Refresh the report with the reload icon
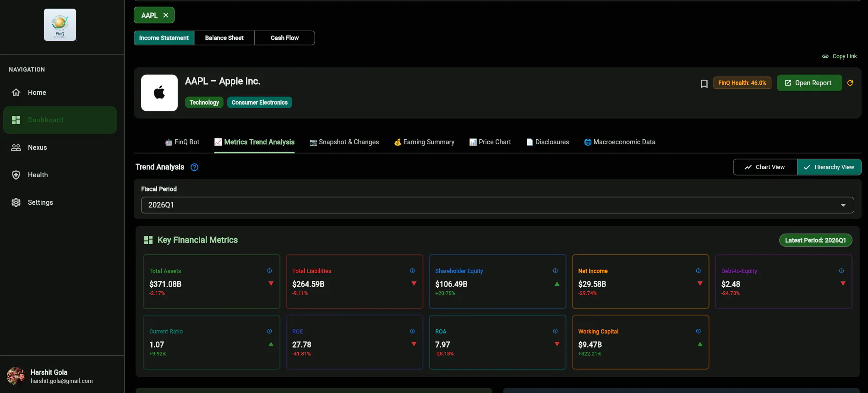868x393 pixels. click(850, 83)
